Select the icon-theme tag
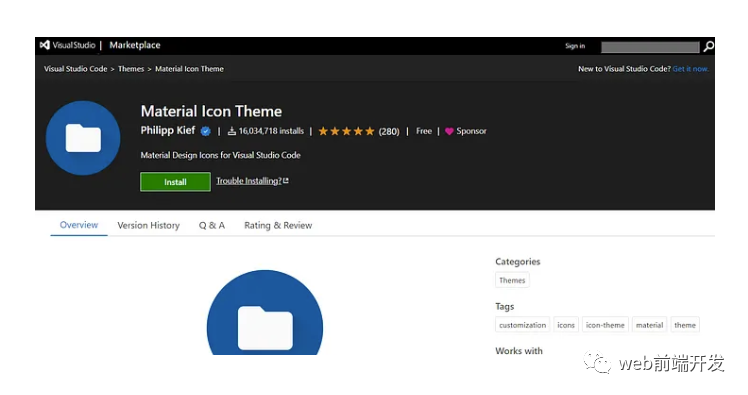Viewport: 748px width, 395px height. [x=605, y=325]
